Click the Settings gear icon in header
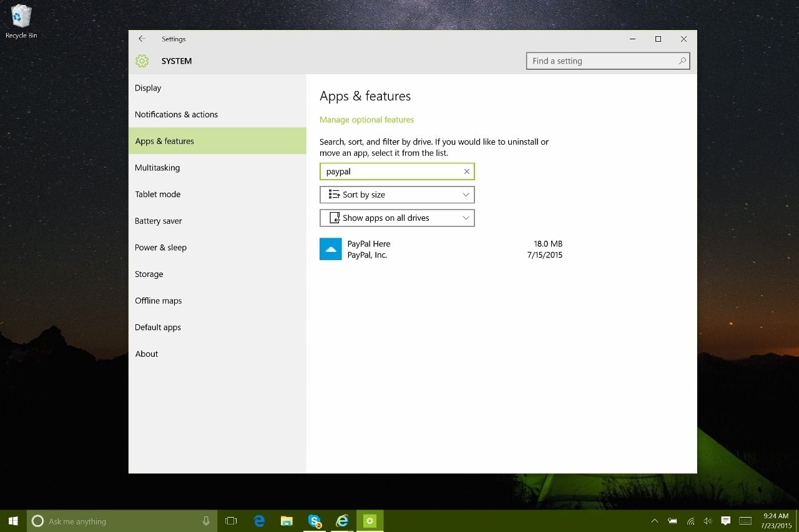799x532 pixels. 142,60
